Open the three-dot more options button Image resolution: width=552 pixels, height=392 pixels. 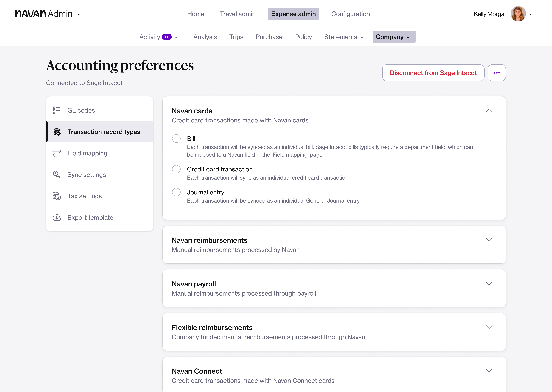tap(496, 73)
